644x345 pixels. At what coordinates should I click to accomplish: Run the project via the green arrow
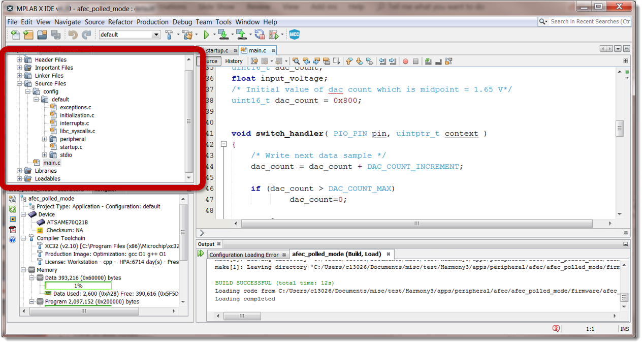click(208, 35)
